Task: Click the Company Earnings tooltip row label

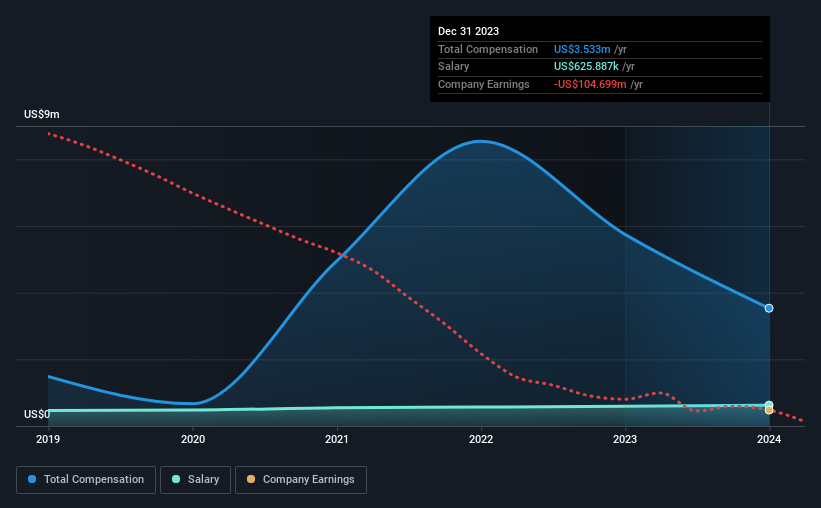Action: coord(483,84)
